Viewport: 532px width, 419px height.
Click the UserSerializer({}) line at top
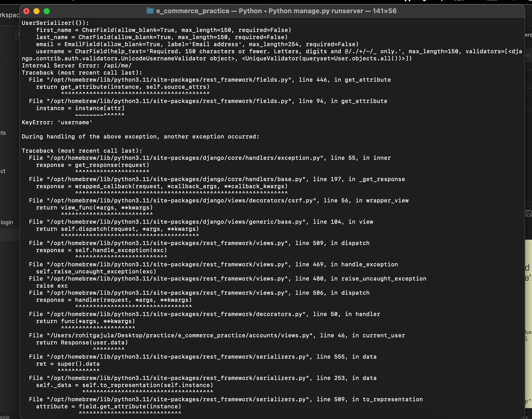coord(55,23)
